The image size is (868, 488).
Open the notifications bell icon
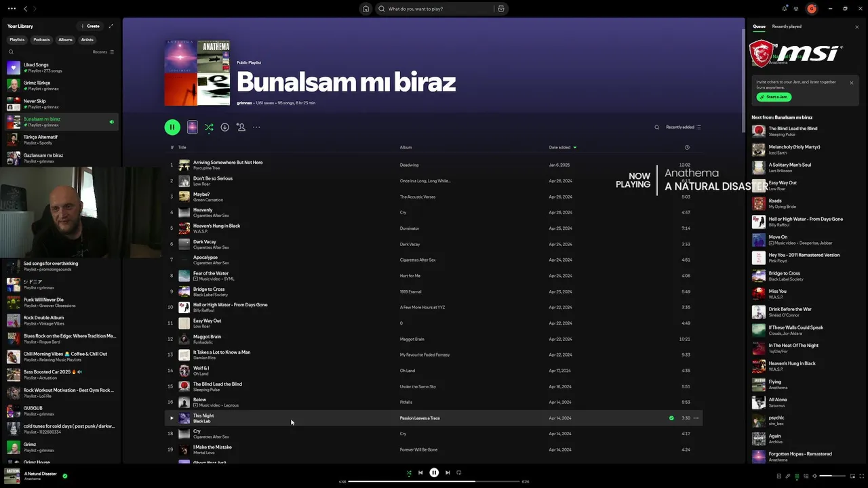pos(785,9)
